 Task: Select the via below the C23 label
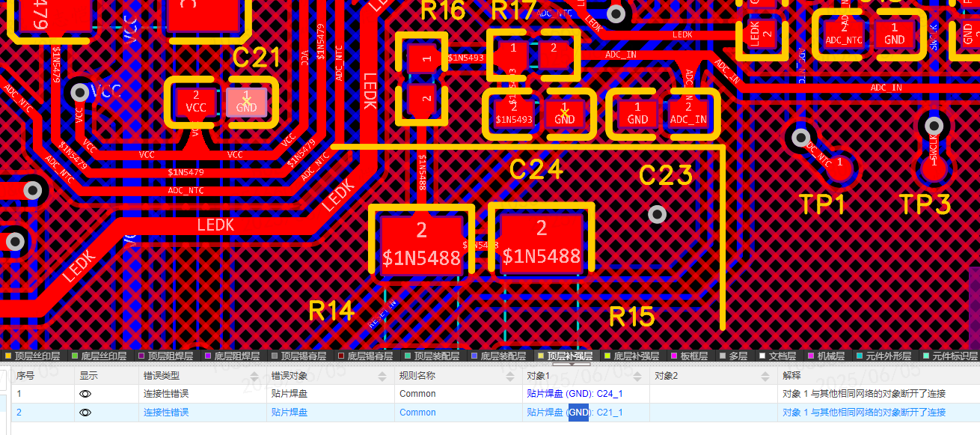(x=657, y=215)
